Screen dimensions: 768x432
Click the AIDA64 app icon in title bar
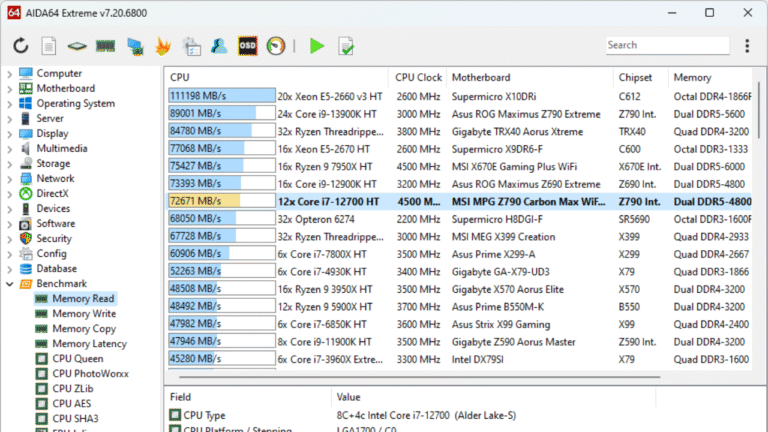pos(14,13)
